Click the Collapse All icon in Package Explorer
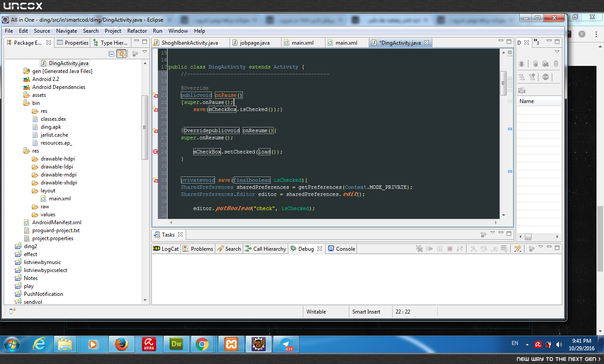Viewport: 604px width, 364px height. click(x=111, y=54)
